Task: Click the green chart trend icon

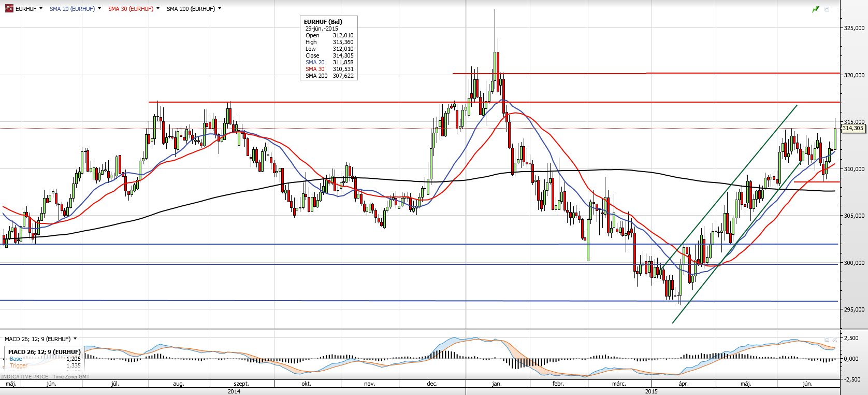Action: pyautogui.click(x=816, y=9)
